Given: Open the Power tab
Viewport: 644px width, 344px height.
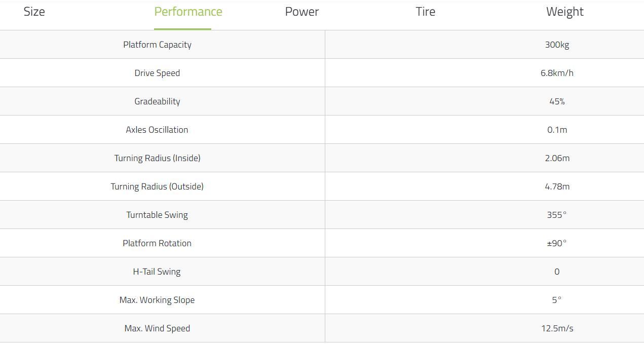Looking at the screenshot, I should [x=302, y=12].
